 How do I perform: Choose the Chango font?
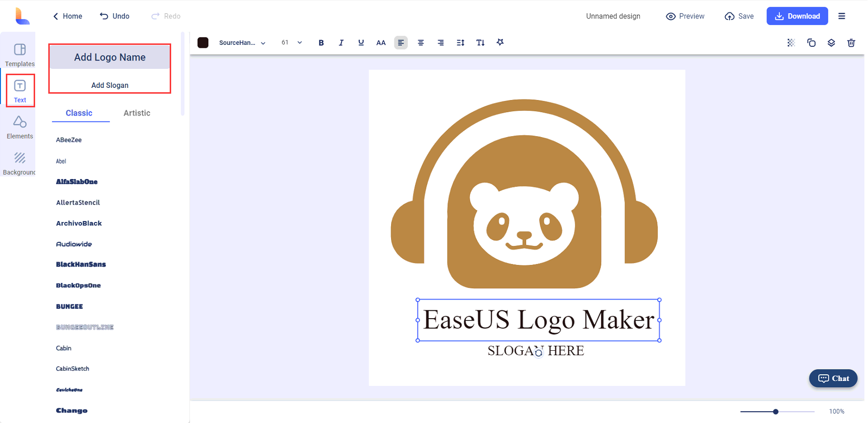[x=72, y=411]
